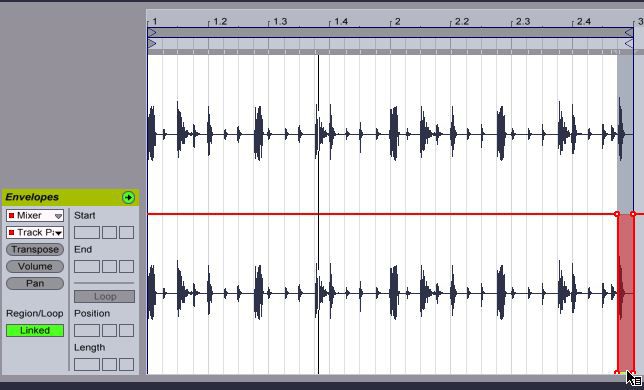Click the first Length value field
Image resolution: width=644 pixels, height=390 pixels.
pos(87,364)
